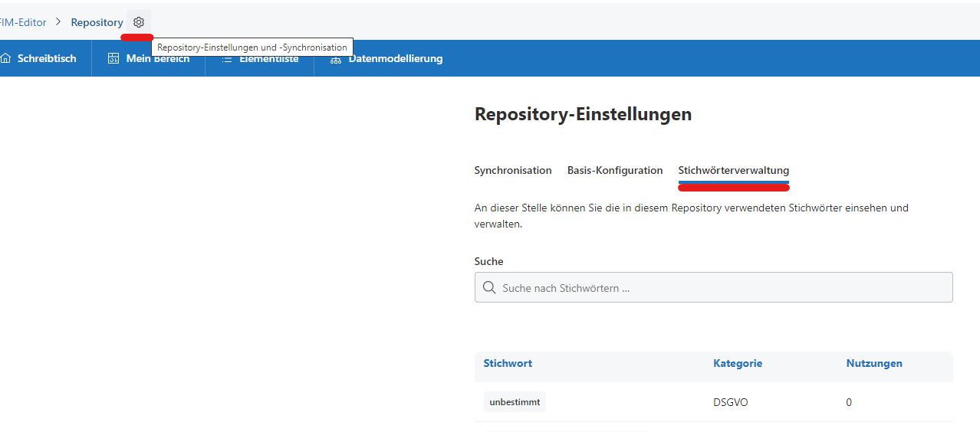Open repository settings via the gear icon

[139, 22]
